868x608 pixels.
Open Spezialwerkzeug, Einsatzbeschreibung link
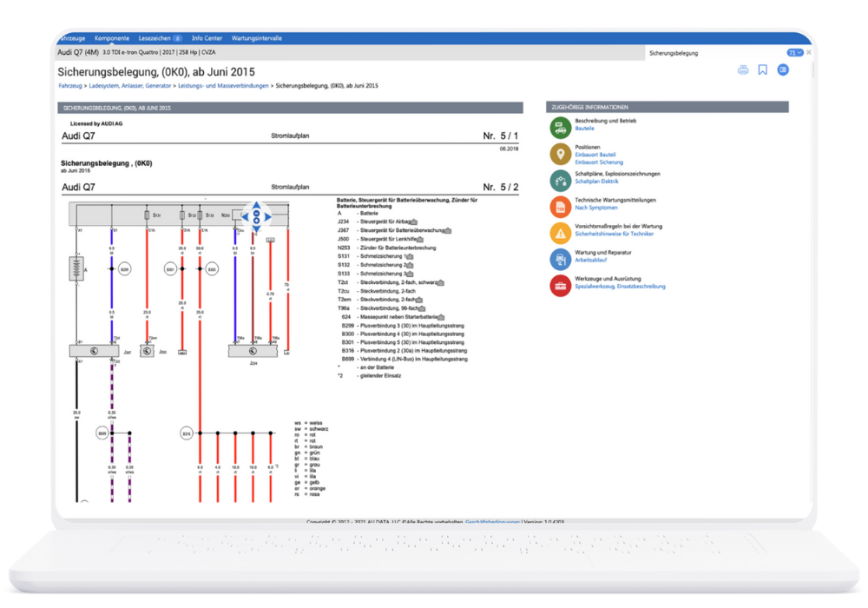620,287
